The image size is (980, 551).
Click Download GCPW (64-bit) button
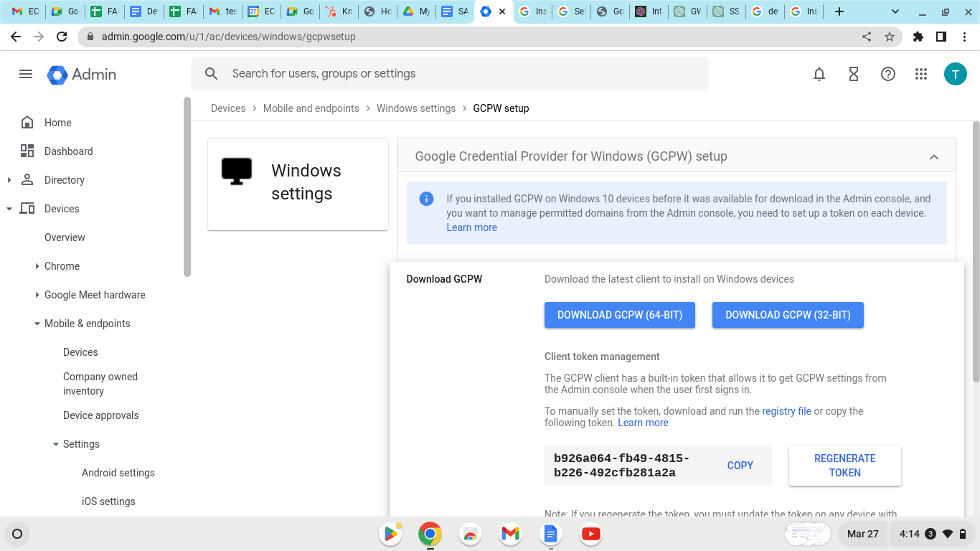pos(620,315)
